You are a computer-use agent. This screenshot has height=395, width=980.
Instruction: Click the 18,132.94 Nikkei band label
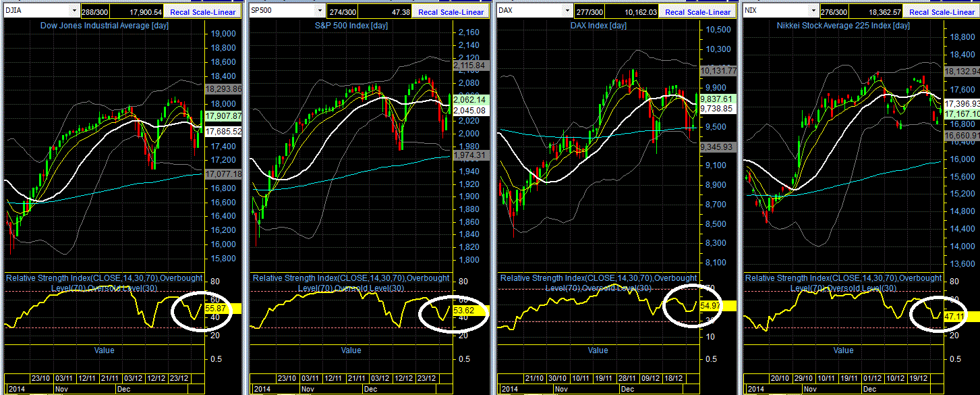pos(962,70)
